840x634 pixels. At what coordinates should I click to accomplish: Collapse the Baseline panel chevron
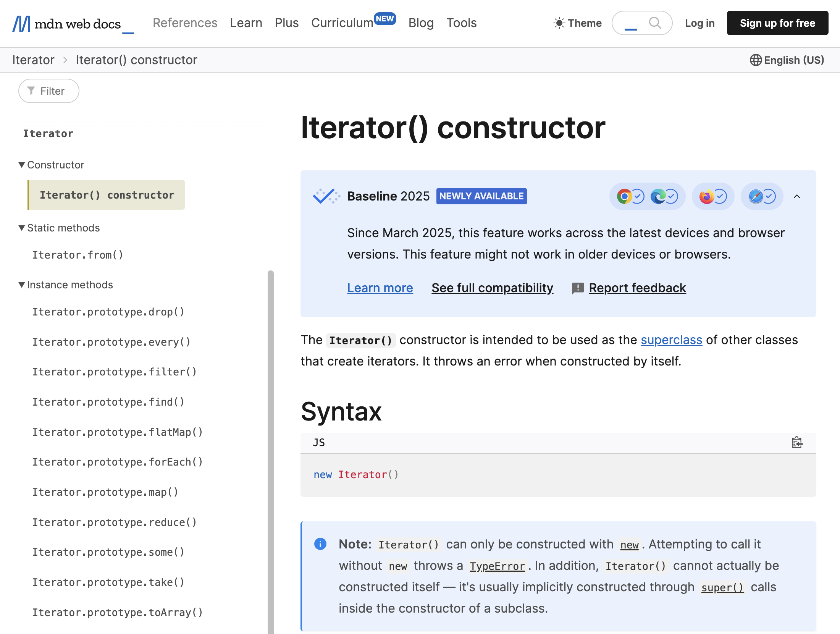[797, 196]
